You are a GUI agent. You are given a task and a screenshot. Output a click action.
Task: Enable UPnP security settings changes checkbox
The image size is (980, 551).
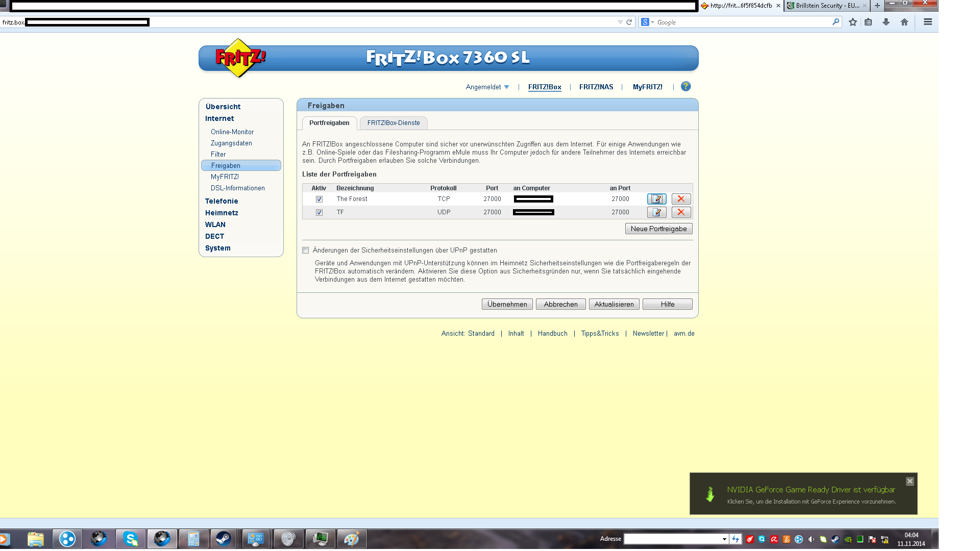click(x=306, y=251)
